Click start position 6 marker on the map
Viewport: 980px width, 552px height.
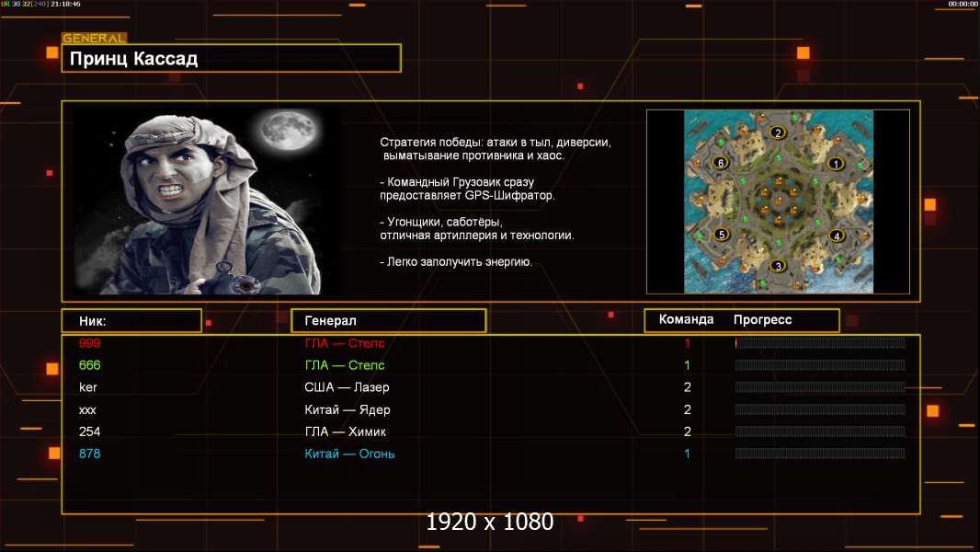[x=721, y=163]
